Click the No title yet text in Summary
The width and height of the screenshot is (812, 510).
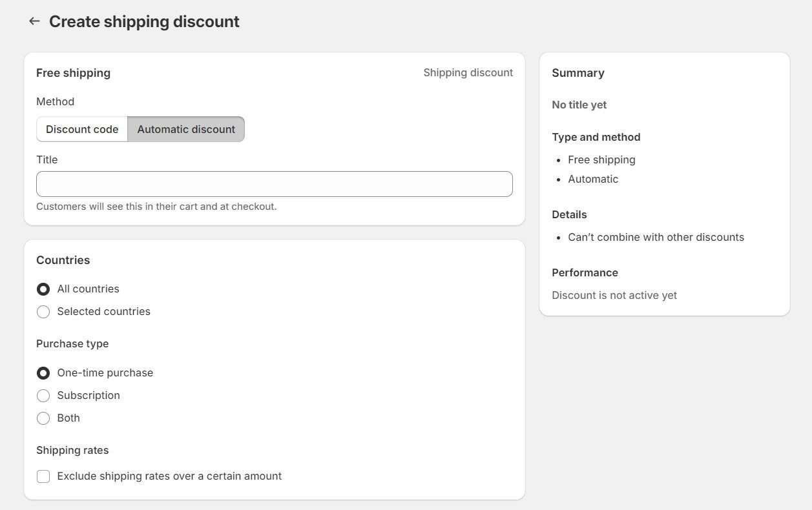pos(579,105)
